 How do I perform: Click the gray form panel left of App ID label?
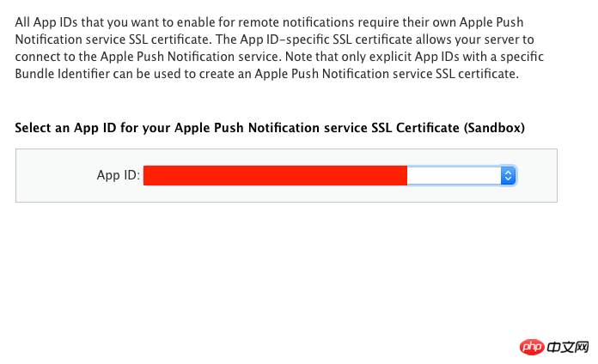click(x=52, y=175)
